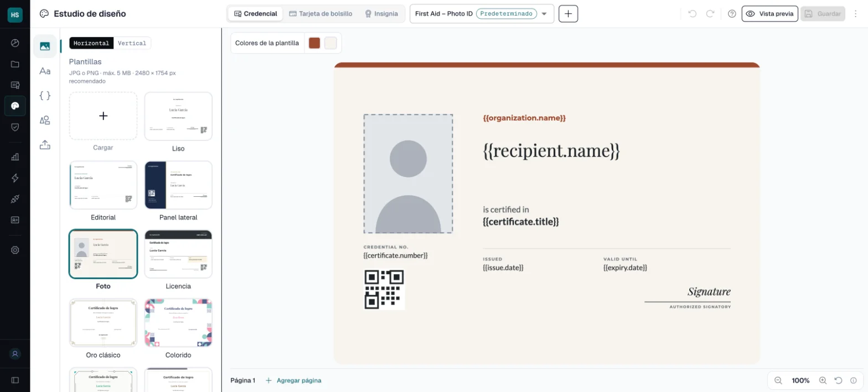Screen dimensions: 868x392
Task: Click the redo arrow icon
Action: pyautogui.click(x=710, y=14)
